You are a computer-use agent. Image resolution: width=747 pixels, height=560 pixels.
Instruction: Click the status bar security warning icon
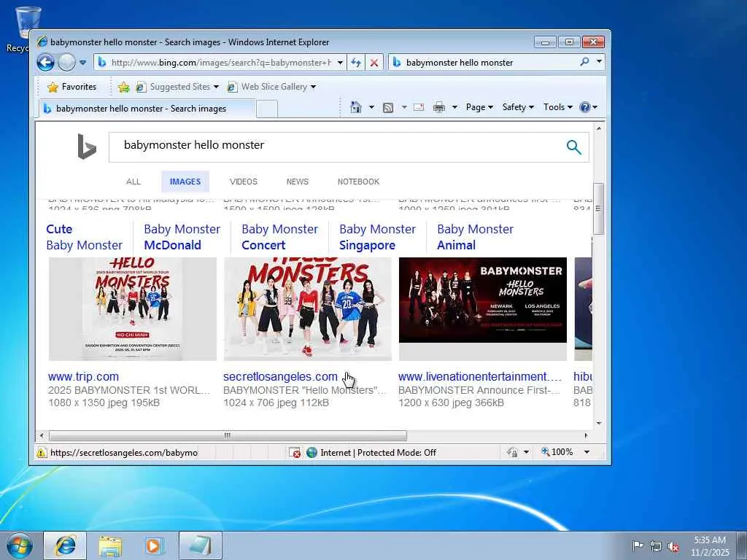(42, 453)
